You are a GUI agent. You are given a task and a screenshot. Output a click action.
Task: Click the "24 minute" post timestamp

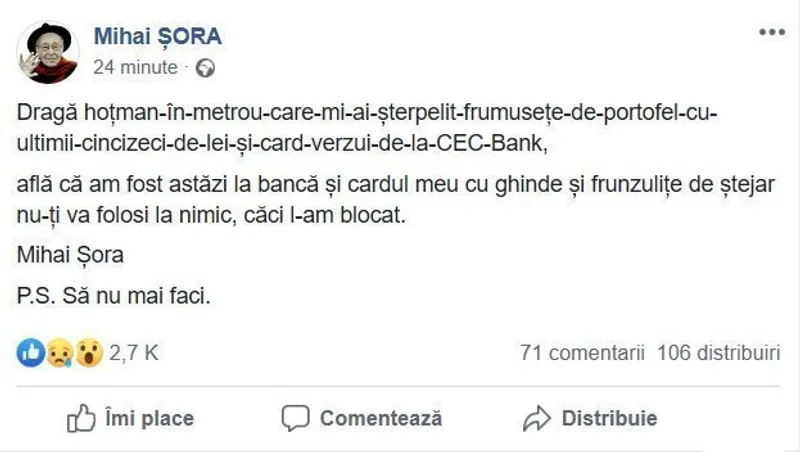[134, 68]
